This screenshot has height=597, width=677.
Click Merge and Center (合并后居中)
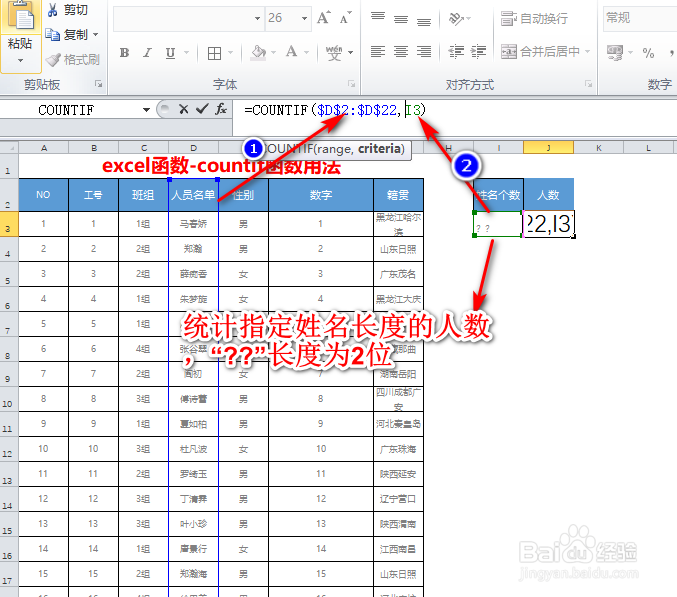(540, 52)
